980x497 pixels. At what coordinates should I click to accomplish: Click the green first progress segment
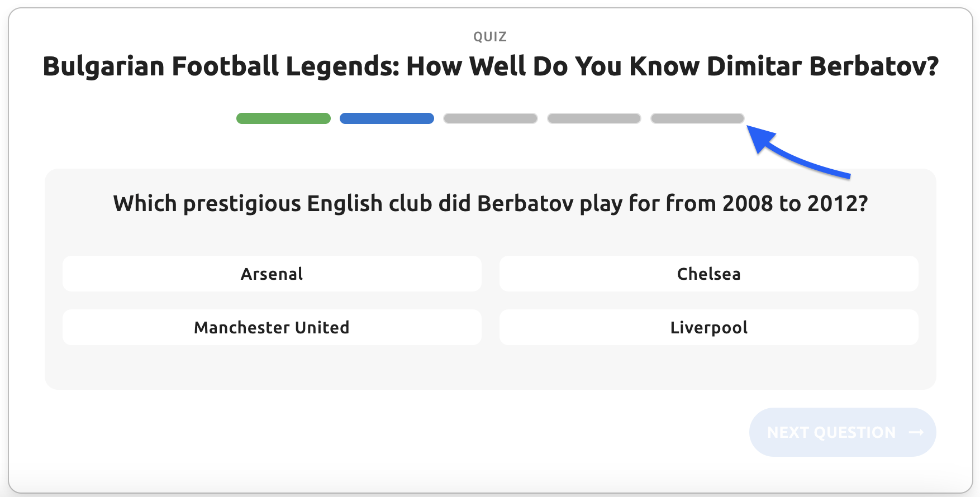point(283,118)
